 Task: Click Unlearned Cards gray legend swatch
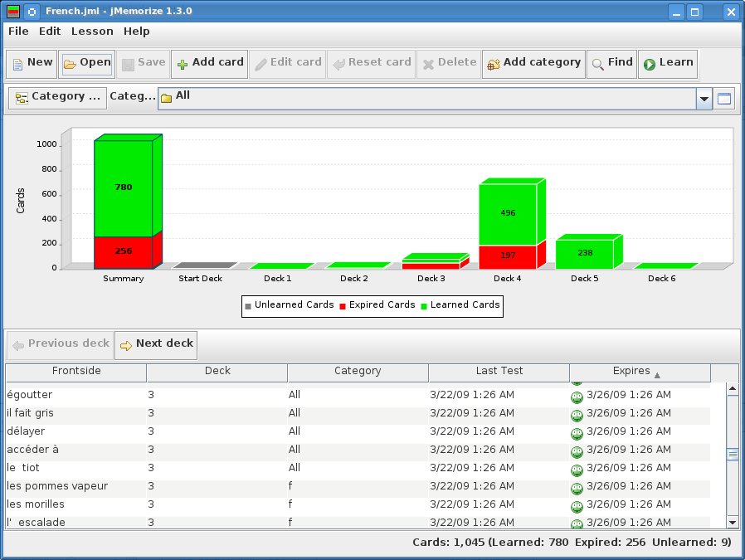(x=248, y=306)
